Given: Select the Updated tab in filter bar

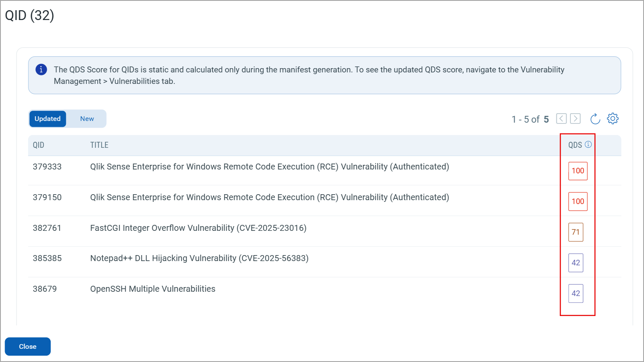Looking at the screenshot, I should click(x=47, y=118).
